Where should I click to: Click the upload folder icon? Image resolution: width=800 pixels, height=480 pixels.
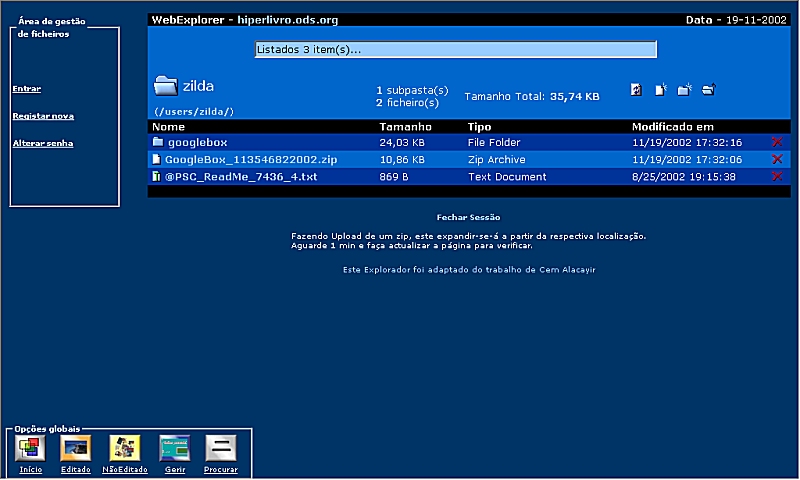click(x=709, y=90)
